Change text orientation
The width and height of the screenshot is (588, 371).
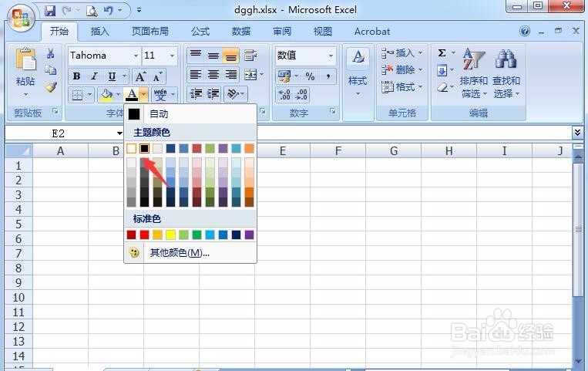coord(234,94)
